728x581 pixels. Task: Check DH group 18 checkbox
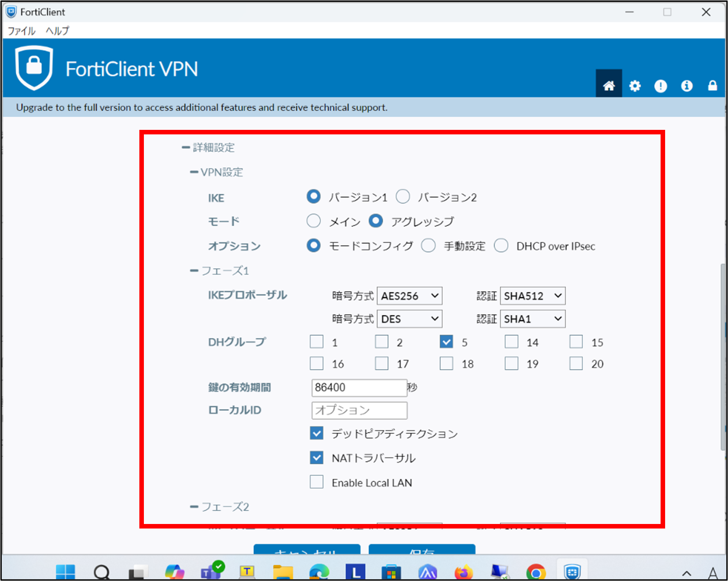pyautogui.click(x=447, y=363)
